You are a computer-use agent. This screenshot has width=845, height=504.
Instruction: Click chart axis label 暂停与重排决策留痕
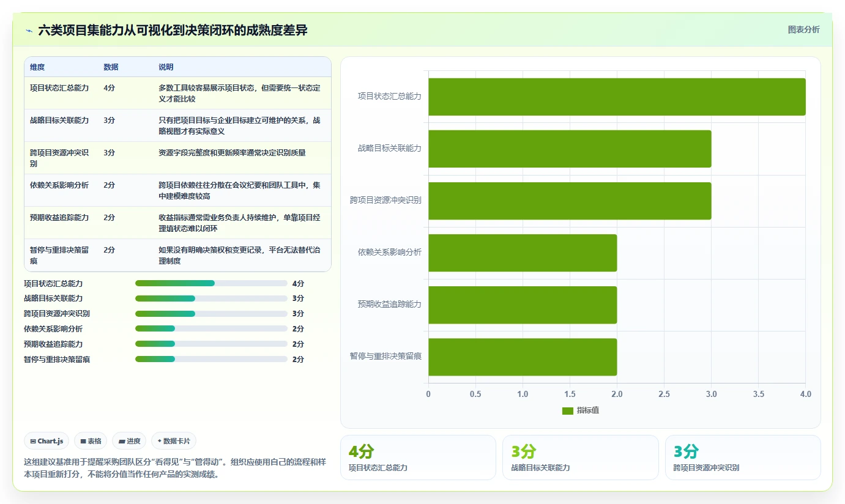[385, 356]
